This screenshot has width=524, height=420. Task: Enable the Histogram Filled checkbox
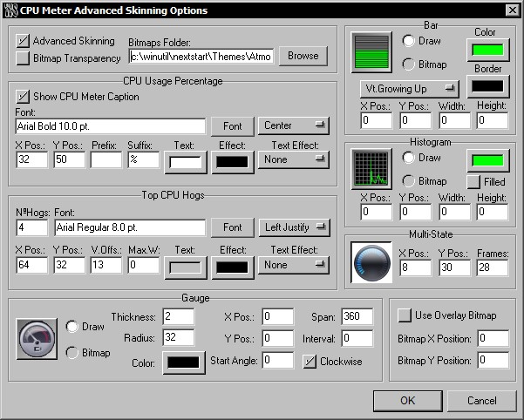click(473, 182)
